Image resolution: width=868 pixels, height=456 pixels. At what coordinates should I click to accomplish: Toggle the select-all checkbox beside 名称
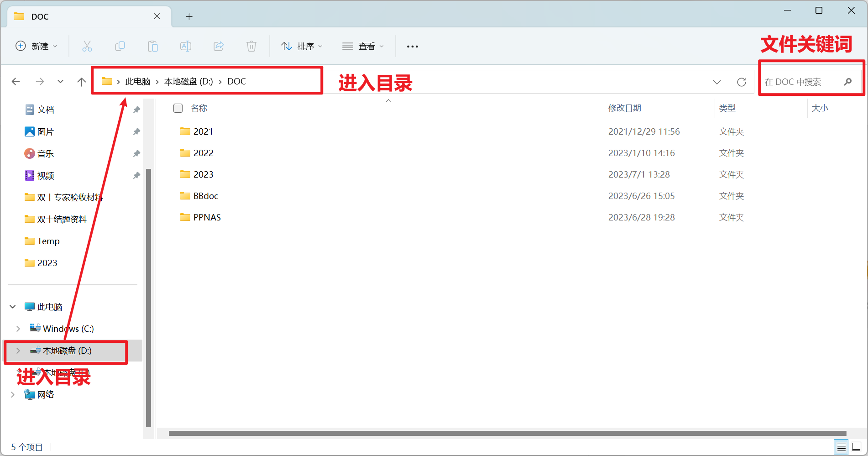178,108
